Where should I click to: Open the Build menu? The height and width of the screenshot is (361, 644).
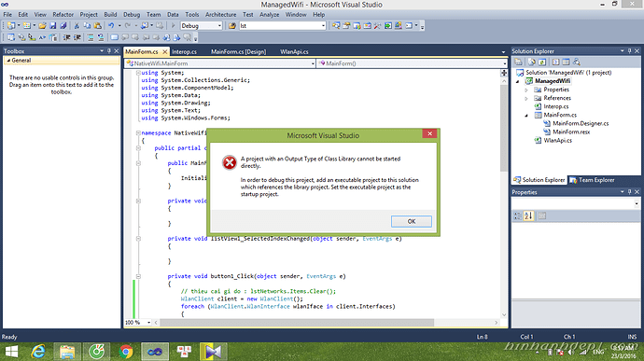pyautogui.click(x=110, y=14)
